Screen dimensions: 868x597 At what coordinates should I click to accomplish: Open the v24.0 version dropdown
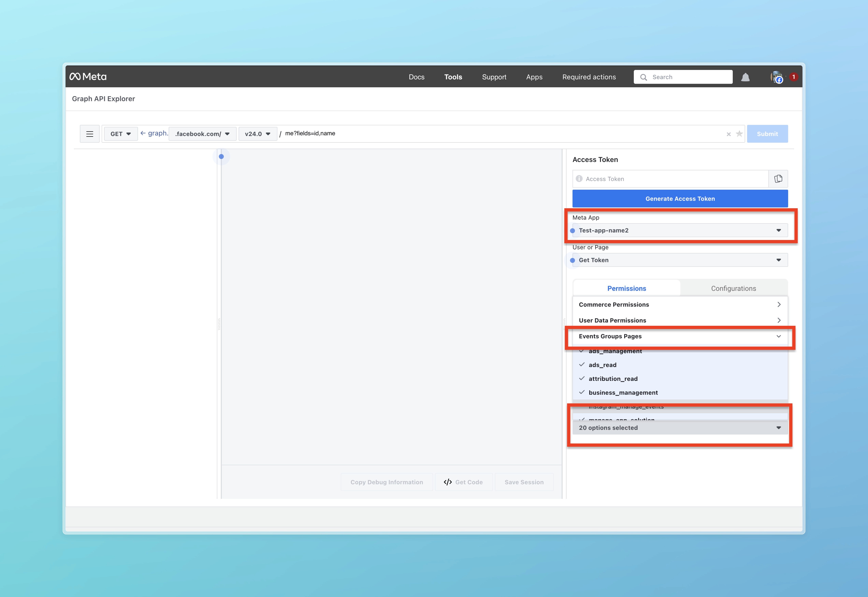point(257,134)
